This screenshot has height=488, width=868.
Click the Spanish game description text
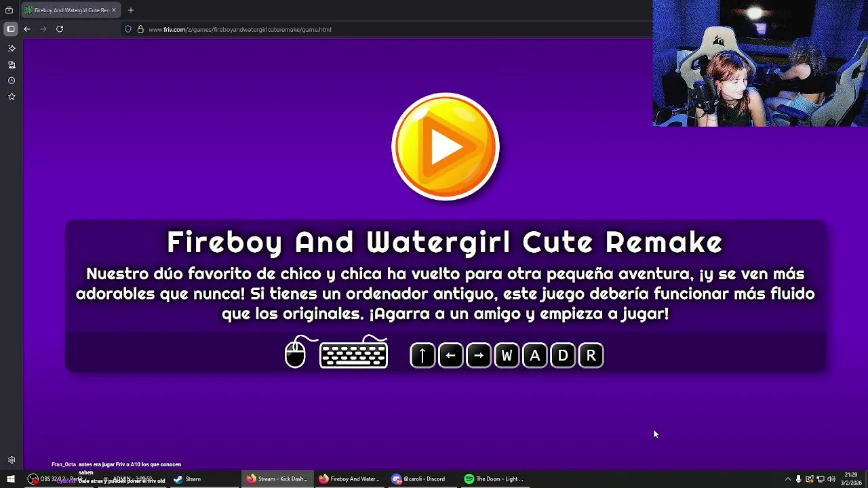point(446,294)
